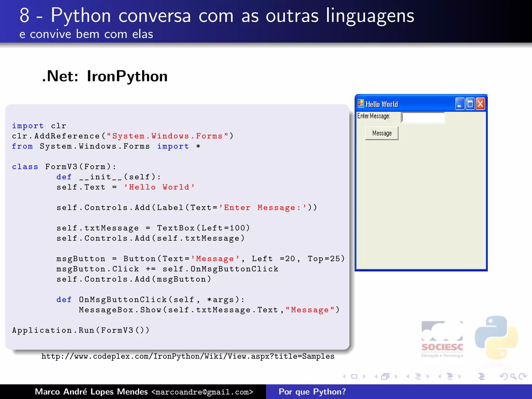Go to previous slide arrow in navigation bar

(344, 376)
